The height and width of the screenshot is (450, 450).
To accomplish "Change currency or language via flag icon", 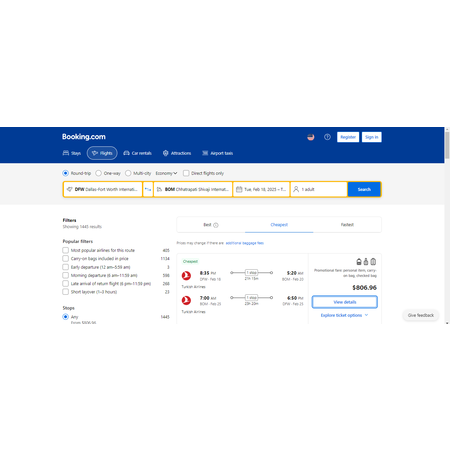I will (x=311, y=137).
